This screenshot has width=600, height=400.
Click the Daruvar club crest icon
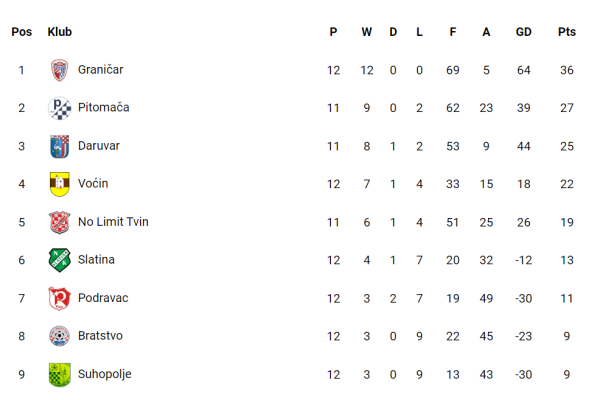pos(59,146)
